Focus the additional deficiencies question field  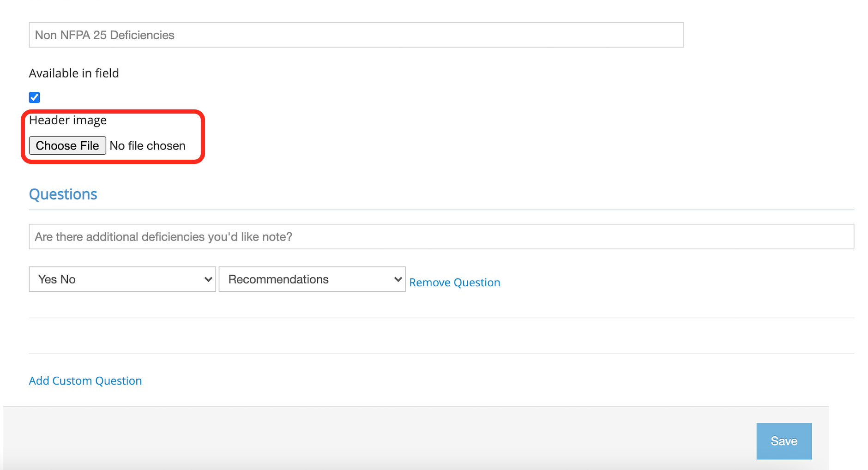click(x=441, y=237)
